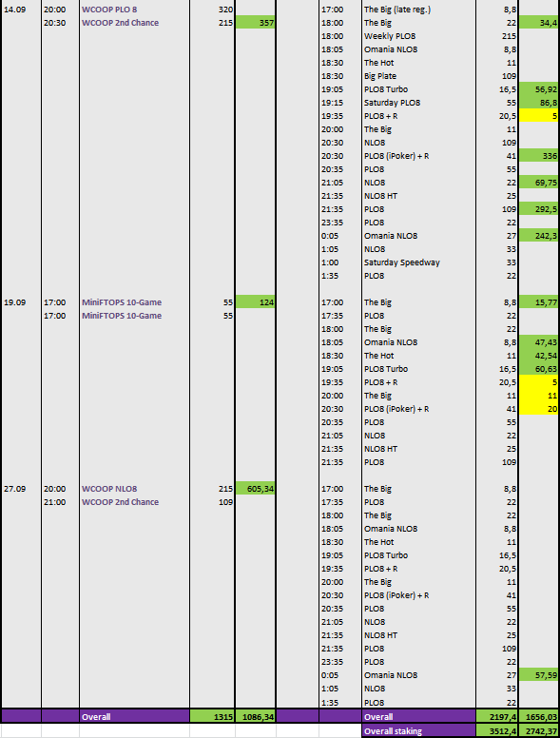
Task: Select the green 336 payout cell
Action: click(x=539, y=156)
